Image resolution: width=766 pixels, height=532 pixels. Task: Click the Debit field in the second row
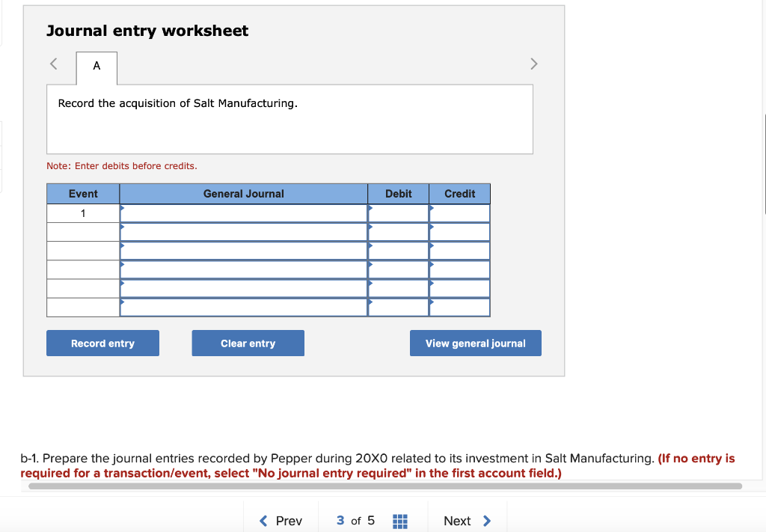pyautogui.click(x=398, y=232)
